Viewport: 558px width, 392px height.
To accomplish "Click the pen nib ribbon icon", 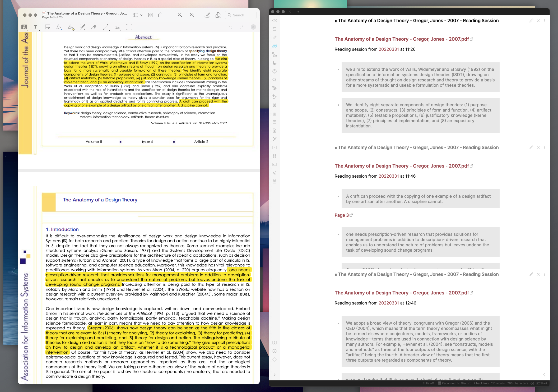I will [x=275, y=88].
